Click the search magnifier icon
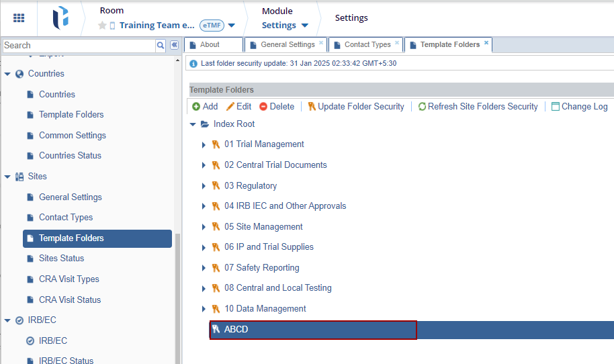Viewport: 614px width, 364px height. [161, 45]
